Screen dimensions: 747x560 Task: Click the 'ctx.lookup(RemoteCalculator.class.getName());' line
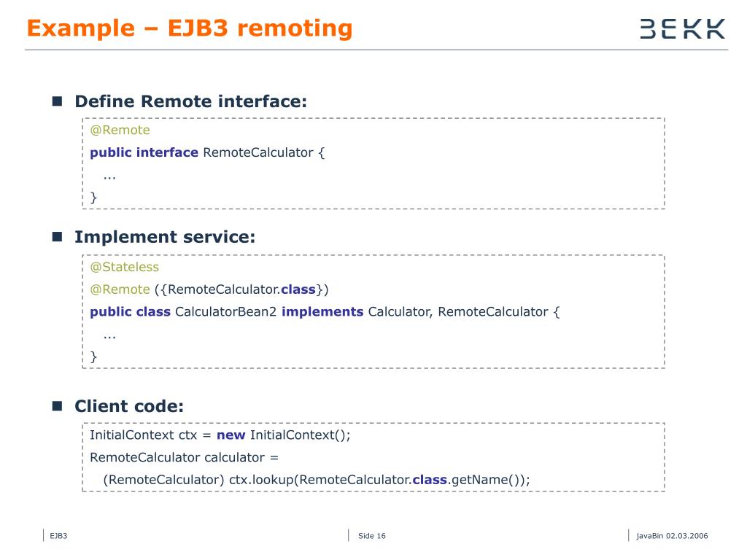pos(317,480)
